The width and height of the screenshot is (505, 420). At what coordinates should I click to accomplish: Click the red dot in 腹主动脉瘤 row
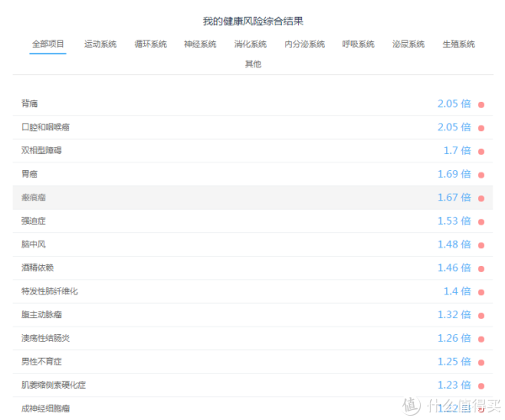pos(481,316)
